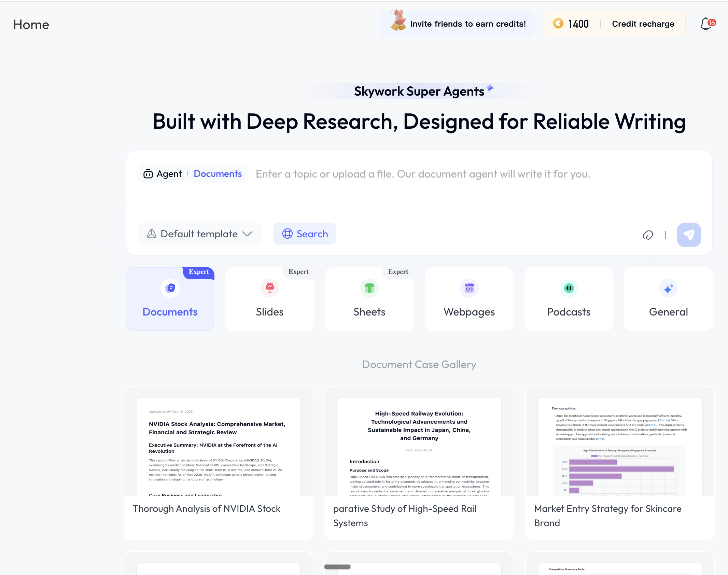This screenshot has height=575, width=728.
Task: Click 'Thorough Analysis of NVIDIA Stock' title
Action: tap(206, 509)
